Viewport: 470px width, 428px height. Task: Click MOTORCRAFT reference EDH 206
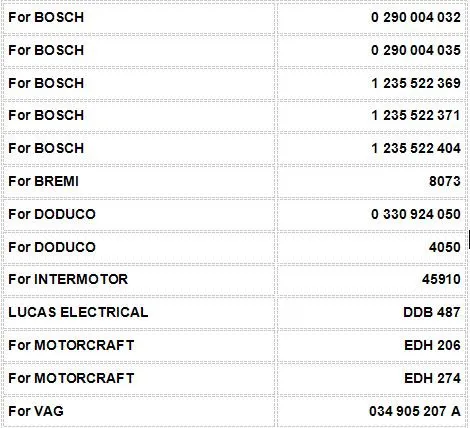click(432, 345)
